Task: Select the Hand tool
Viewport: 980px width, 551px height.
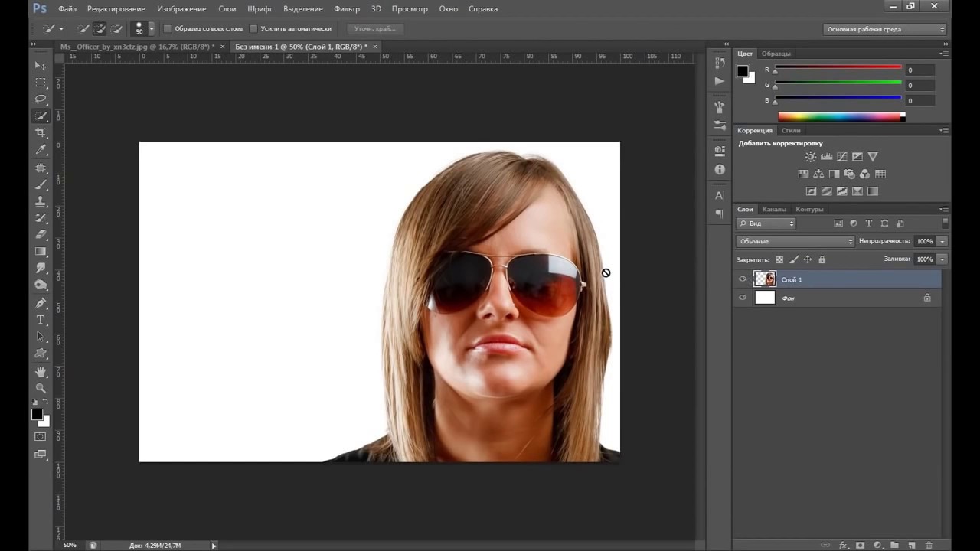Action: click(x=41, y=371)
